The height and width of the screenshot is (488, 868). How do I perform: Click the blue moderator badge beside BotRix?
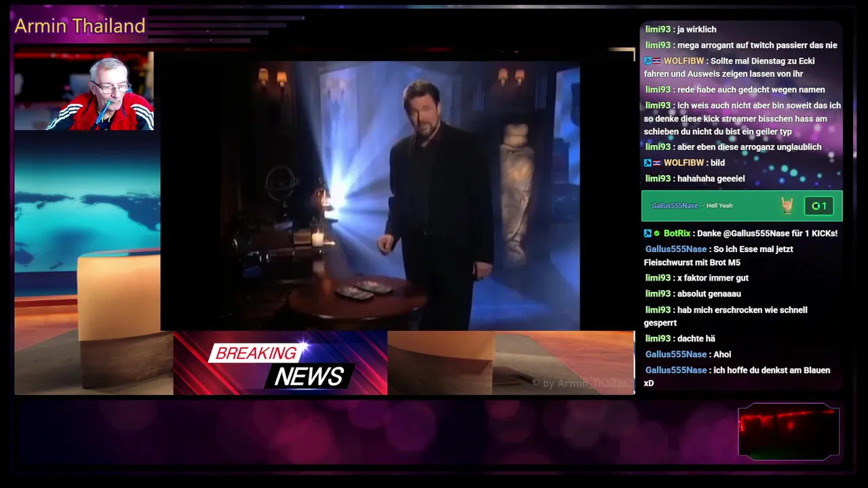[648, 233]
